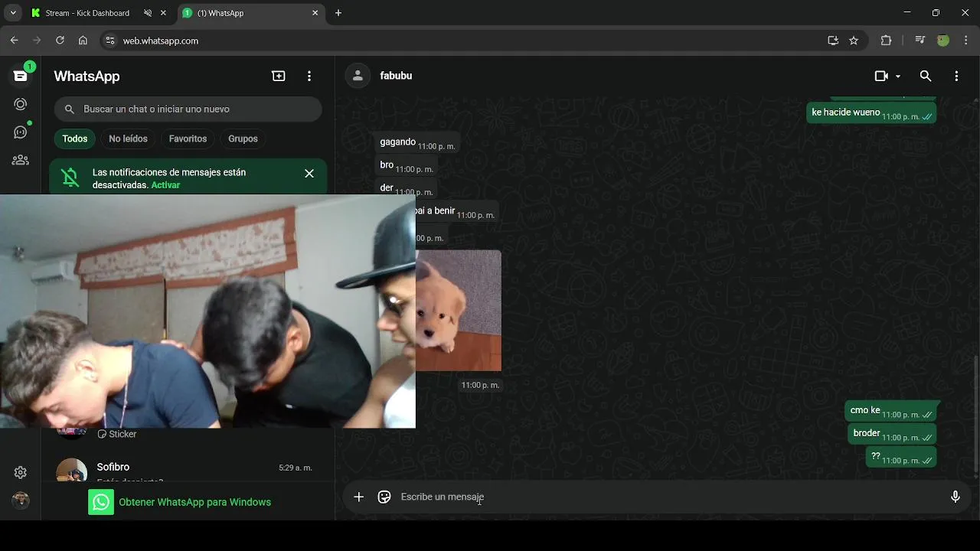The height and width of the screenshot is (551, 980).
Task: Click the 'broder' sent message
Action: tap(892, 434)
